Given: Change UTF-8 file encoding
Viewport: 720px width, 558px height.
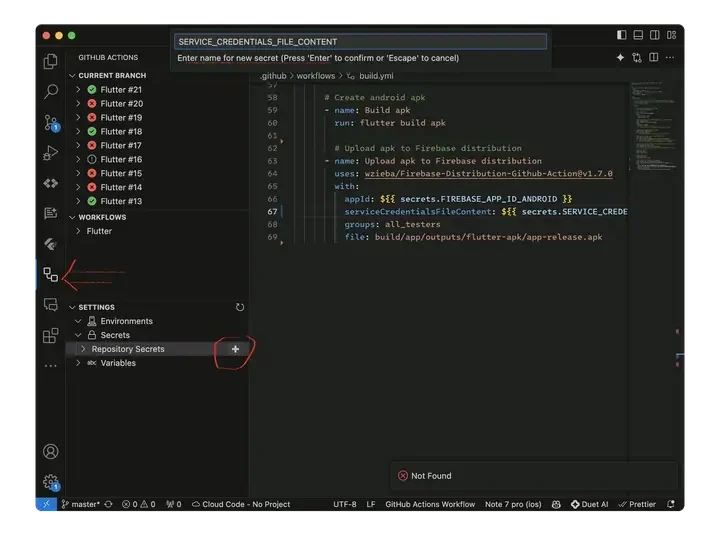Looking at the screenshot, I should pos(345,504).
